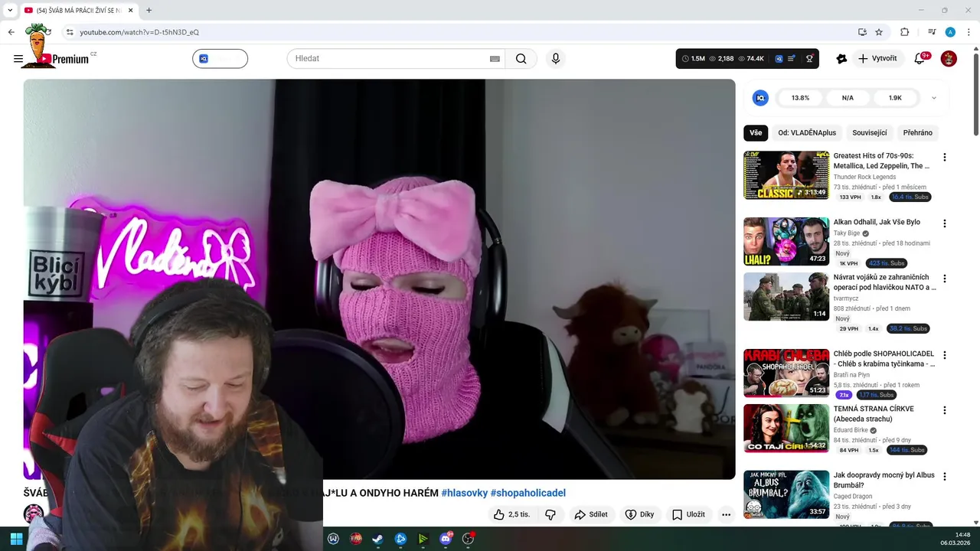
Task: Click the vidIQ trophy icon in the stats bar
Action: click(x=809, y=58)
